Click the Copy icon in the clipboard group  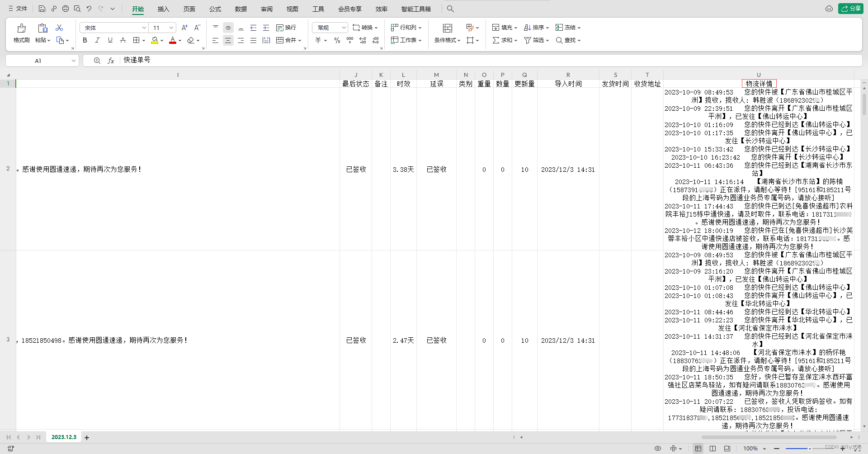pyautogui.click(x=60, y=40)
